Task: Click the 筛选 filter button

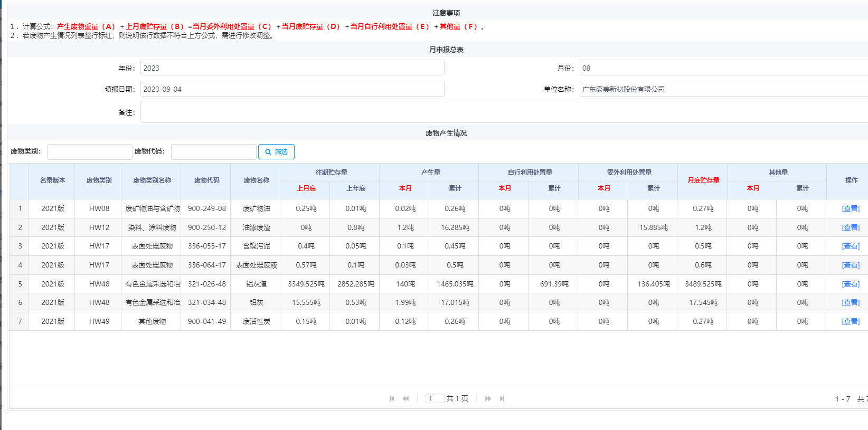Action: click(276, 152)
